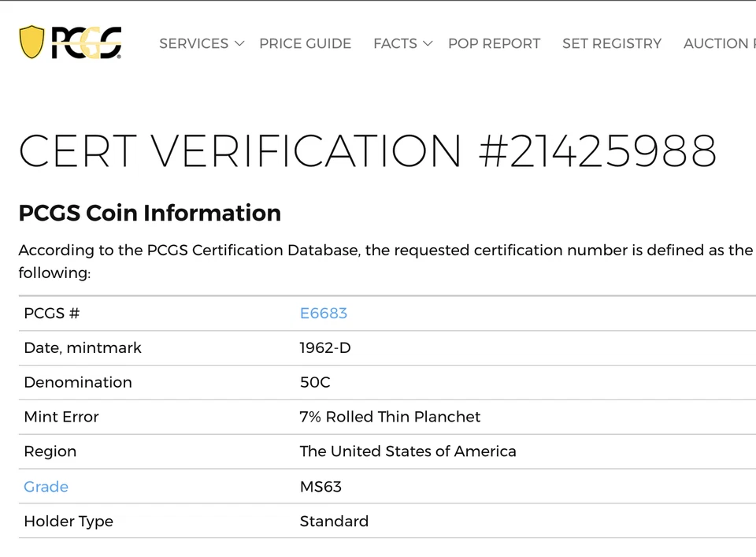
Task: Click the Cert Verification #21425988 heading
Action: (367, 150)
